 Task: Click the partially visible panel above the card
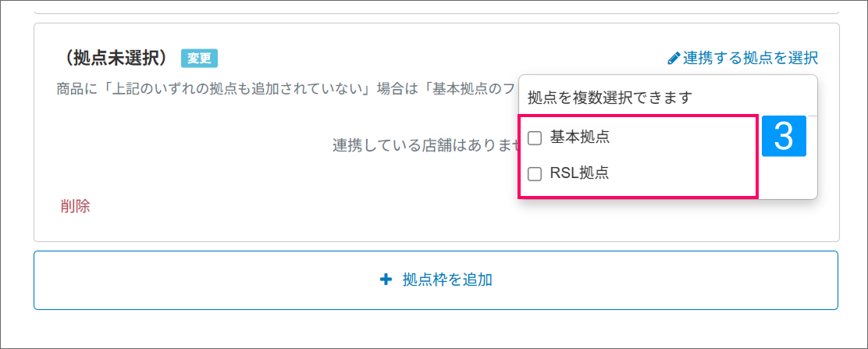[436, 8]
